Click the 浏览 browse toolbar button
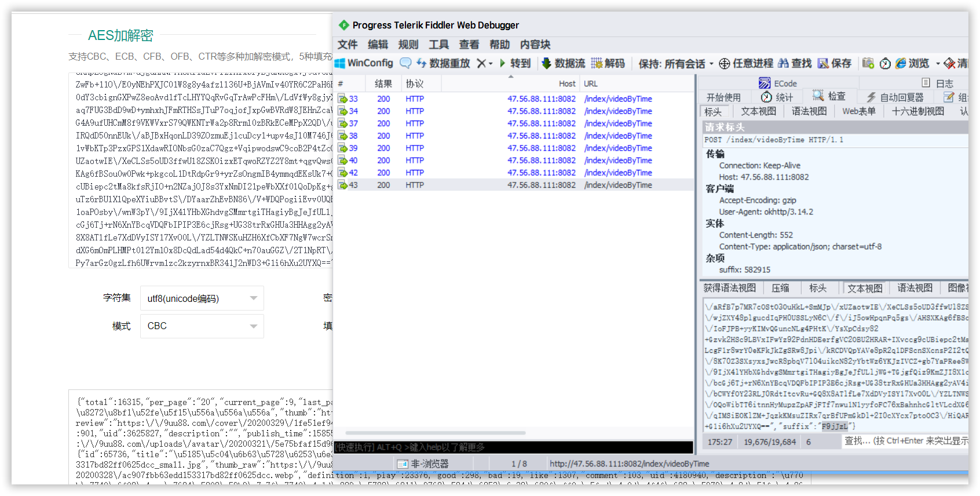Viewport: 980px width, 496px height. click(x=912, y=63)
